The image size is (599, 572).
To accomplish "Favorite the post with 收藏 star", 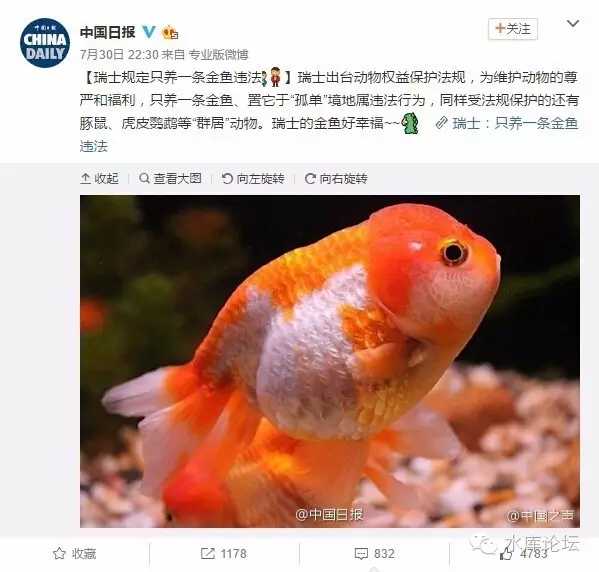I will 74,554.
